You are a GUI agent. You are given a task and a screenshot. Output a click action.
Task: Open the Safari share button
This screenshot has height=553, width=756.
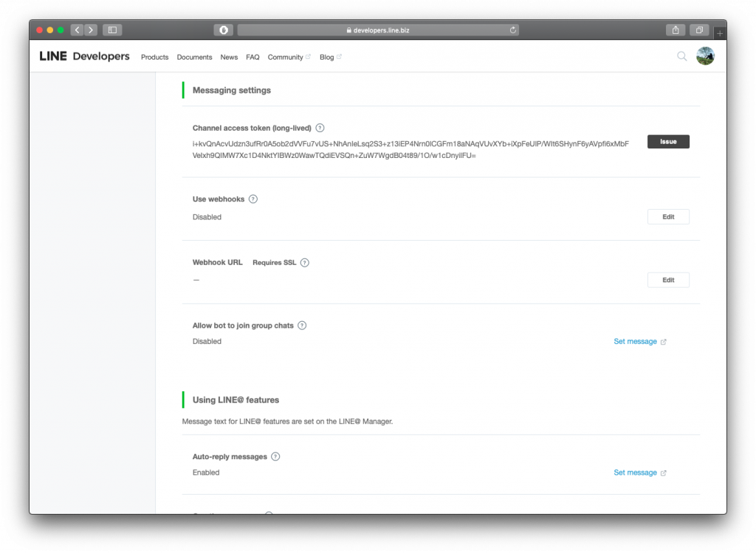point(676,30)
